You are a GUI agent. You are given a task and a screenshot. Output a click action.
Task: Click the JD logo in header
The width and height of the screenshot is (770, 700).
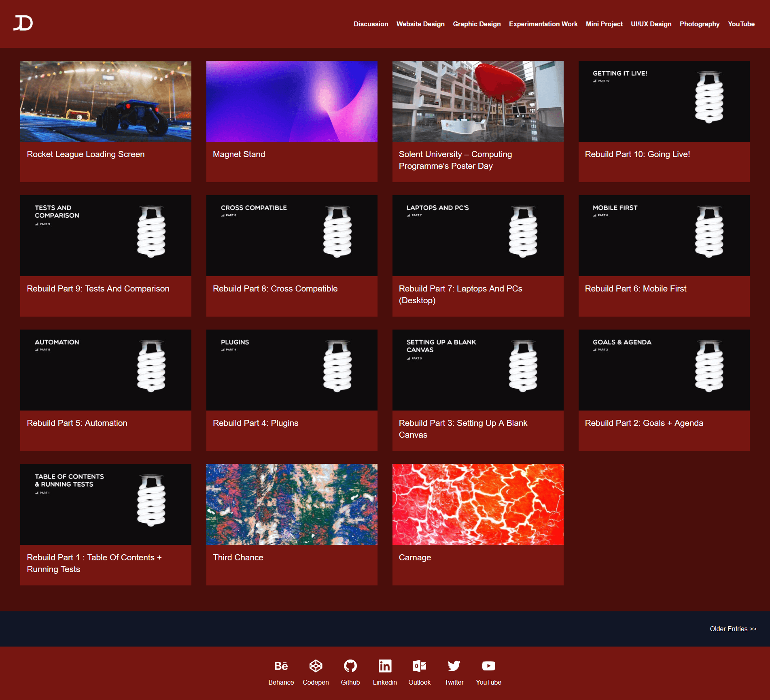(x=23, y=23)
